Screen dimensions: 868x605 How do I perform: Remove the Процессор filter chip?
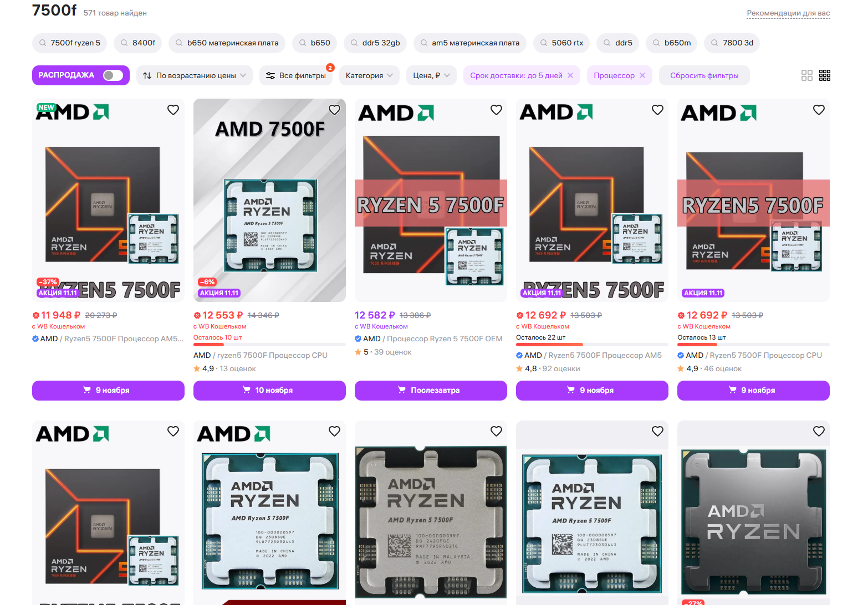pyautogui.click(x=642, y=75)
